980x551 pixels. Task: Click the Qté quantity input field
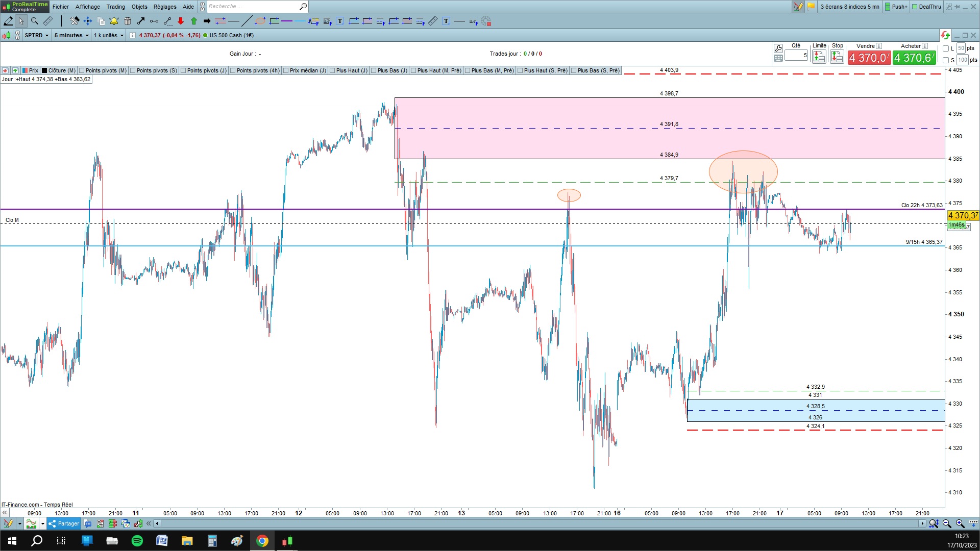pos(796,55)
